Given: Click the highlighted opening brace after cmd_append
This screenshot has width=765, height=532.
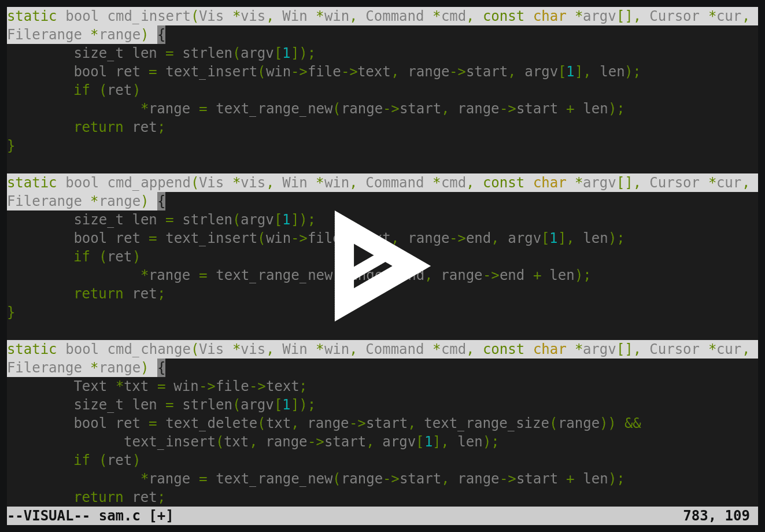Looking at the screenshot, I should pos(161,201).
